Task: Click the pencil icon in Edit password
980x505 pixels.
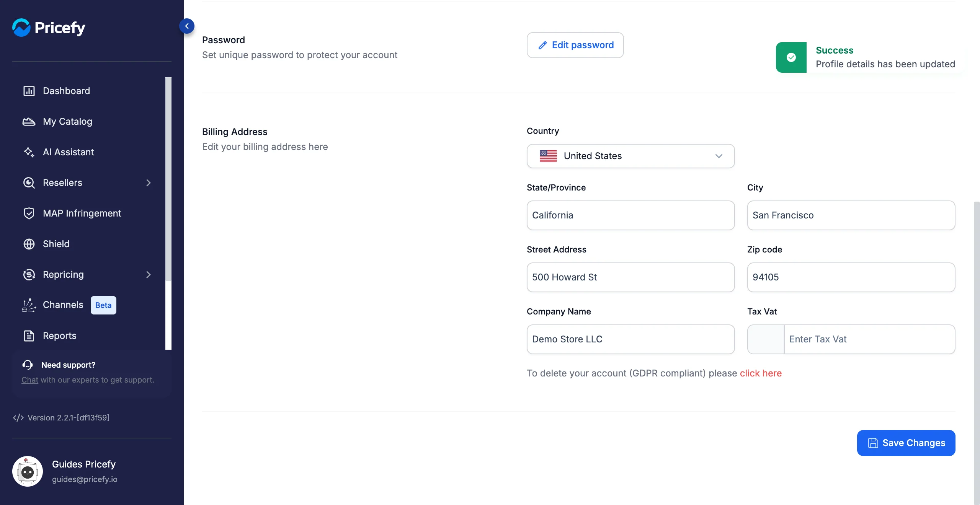Action: point(542,45)
